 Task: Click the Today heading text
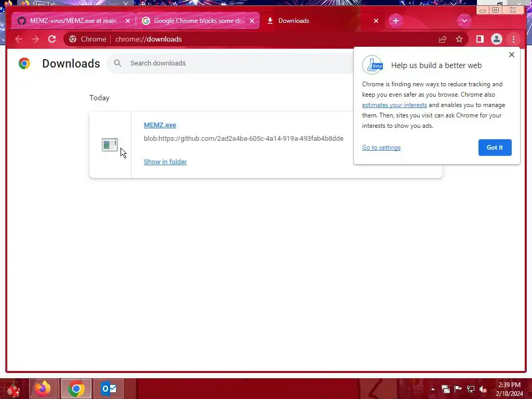coord(99,98)
